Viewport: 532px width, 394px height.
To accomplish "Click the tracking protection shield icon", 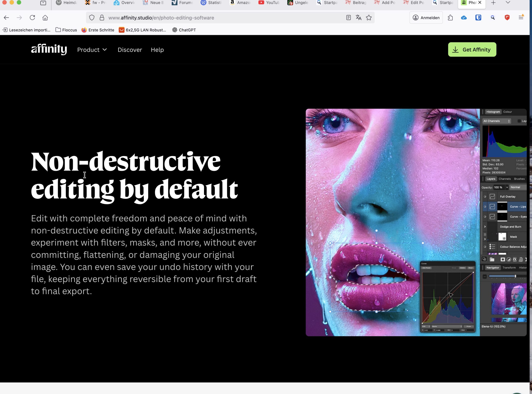I will (x=92, y=18).
